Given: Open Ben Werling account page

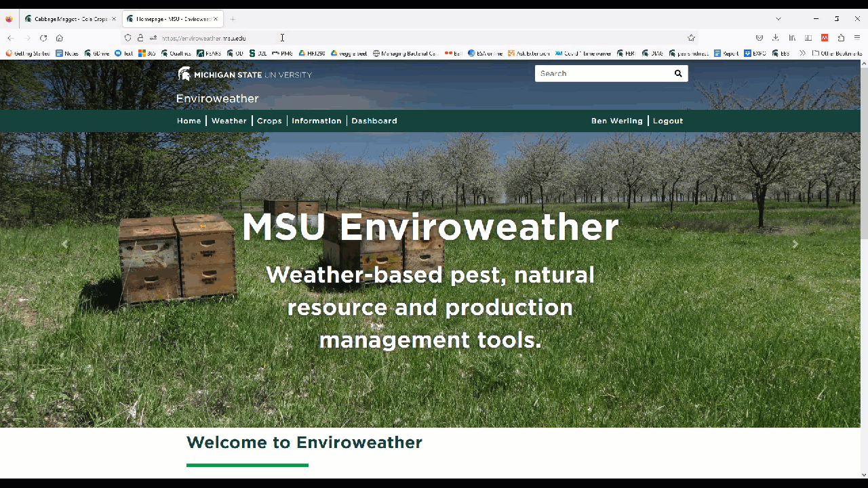Looking at the screenshot, I should coord(616,121).
